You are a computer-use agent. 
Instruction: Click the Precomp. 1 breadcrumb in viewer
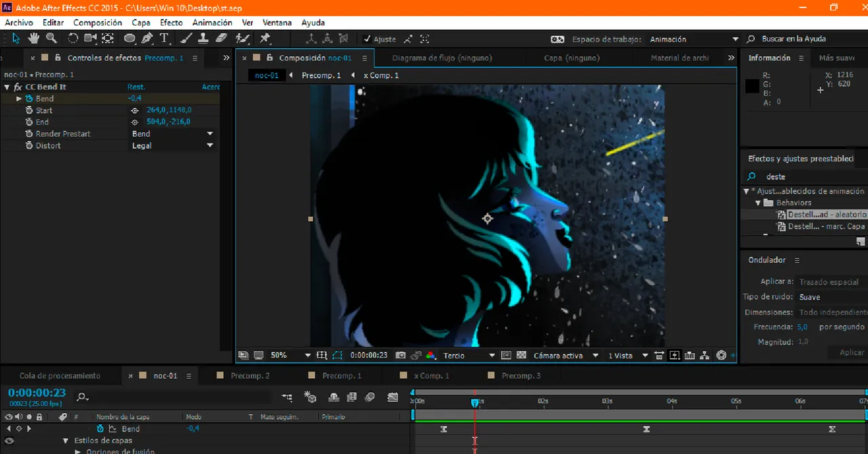coord(321,75)
